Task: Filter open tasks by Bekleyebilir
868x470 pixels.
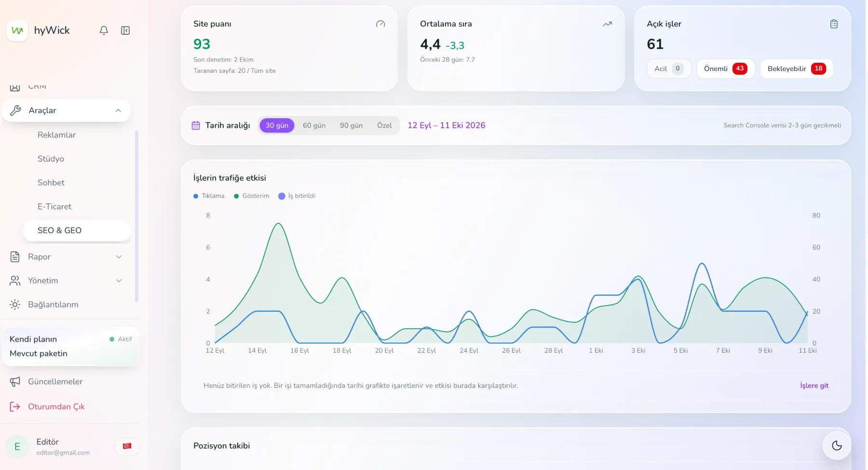Action: pos(797,69)
